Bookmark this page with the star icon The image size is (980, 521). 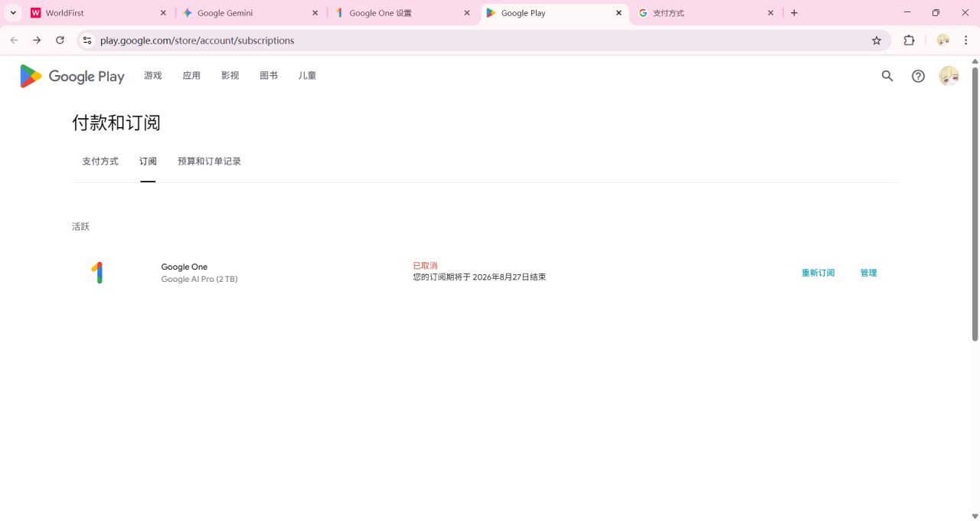[877, 41]
